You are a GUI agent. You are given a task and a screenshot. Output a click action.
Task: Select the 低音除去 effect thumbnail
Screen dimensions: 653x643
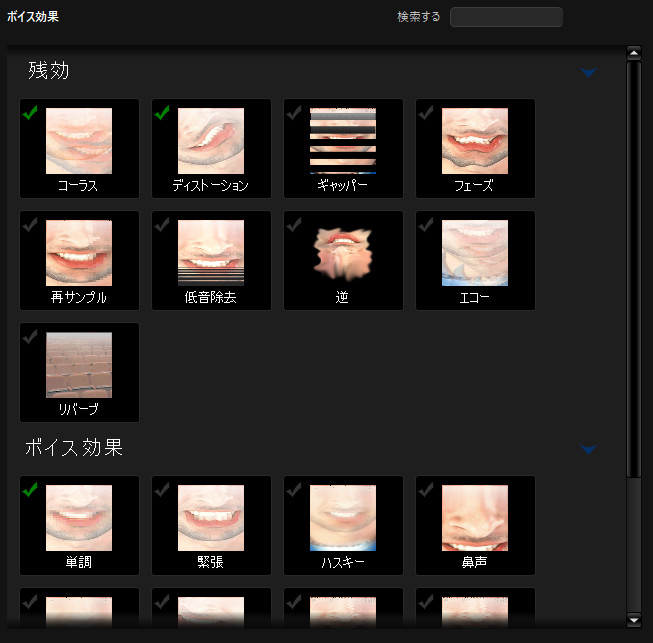point(211,253)
